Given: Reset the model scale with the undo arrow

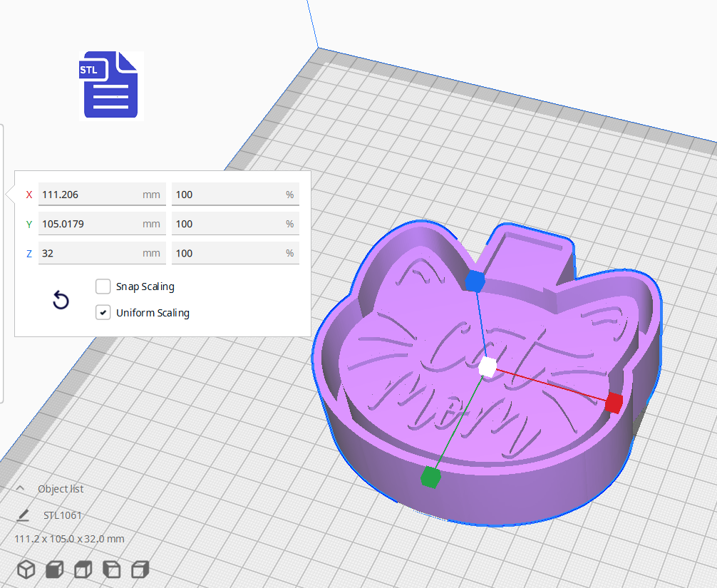Looking at the screenshot, I should (61, 301).
